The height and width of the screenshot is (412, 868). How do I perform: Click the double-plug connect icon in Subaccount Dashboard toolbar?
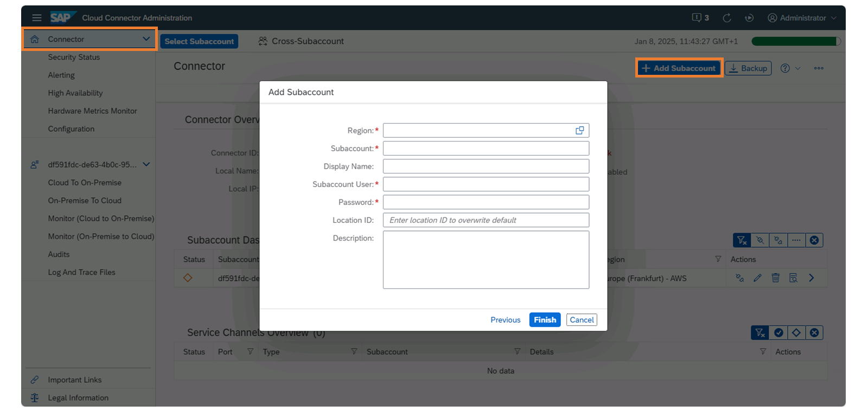778,240
